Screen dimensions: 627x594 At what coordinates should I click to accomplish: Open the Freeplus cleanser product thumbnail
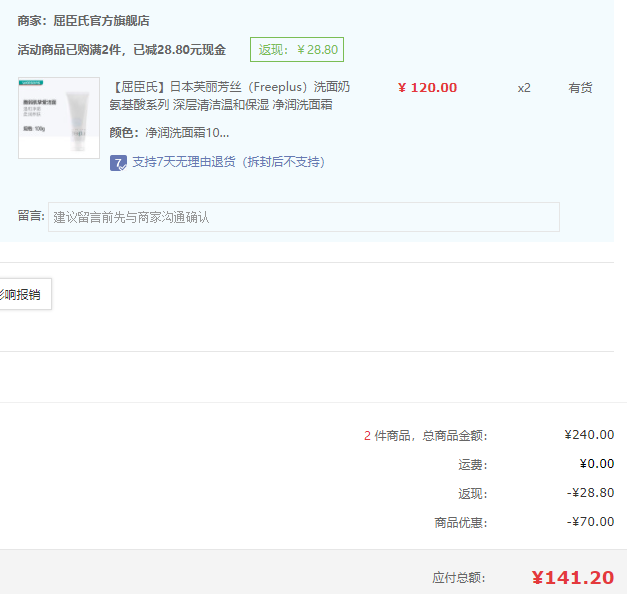[x=59, y=118]
